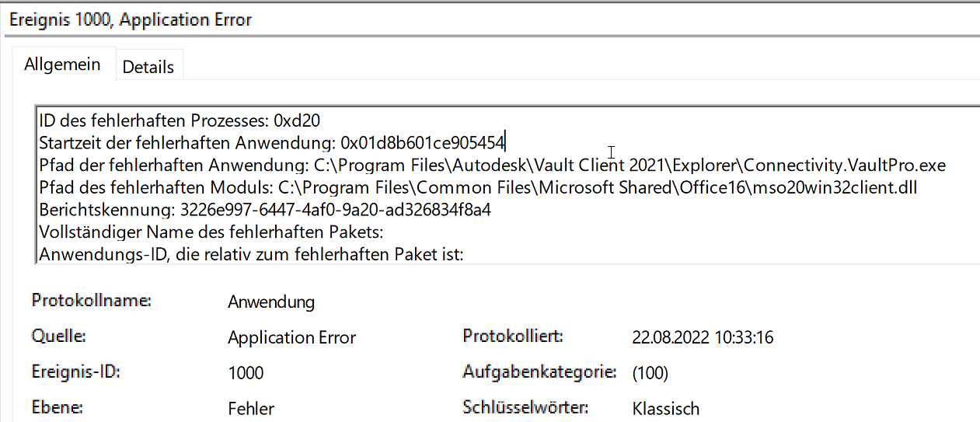Switch to the Details tab

[x=148, y=67]
